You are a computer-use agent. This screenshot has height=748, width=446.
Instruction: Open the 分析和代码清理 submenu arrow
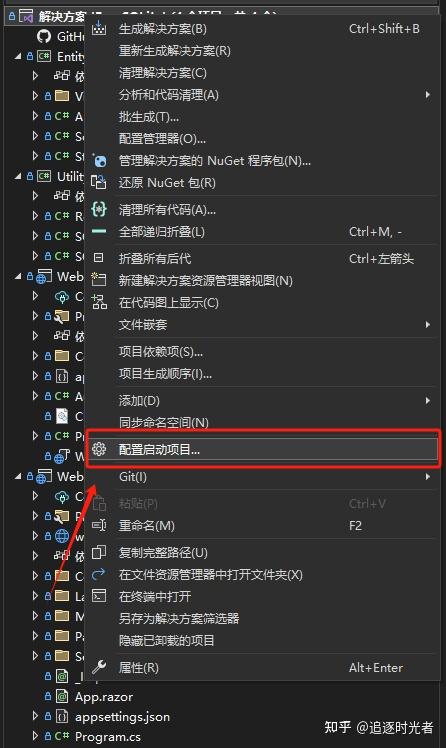click(427, 94)
